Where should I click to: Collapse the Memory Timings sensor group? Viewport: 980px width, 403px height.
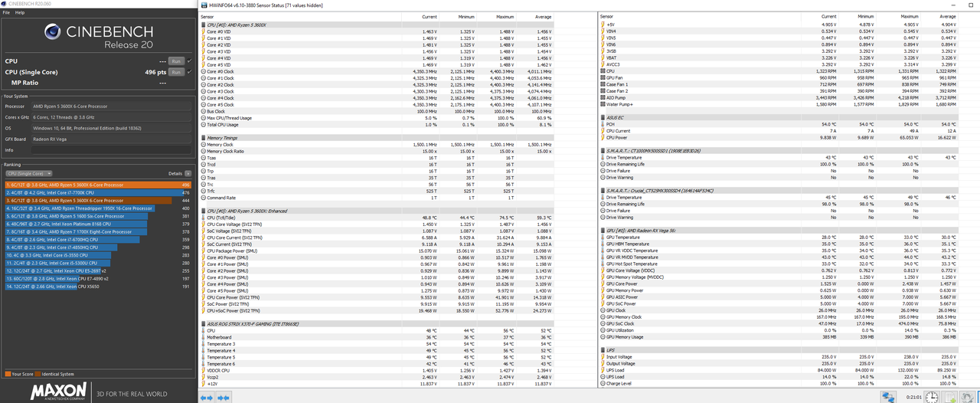pyautogui.click(x=204, y=138)
